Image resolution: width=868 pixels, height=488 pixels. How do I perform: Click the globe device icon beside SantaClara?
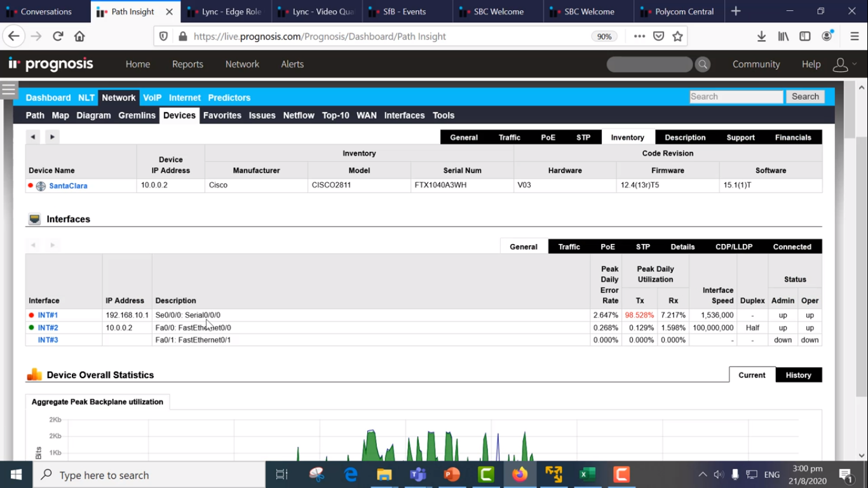(41, 186)
